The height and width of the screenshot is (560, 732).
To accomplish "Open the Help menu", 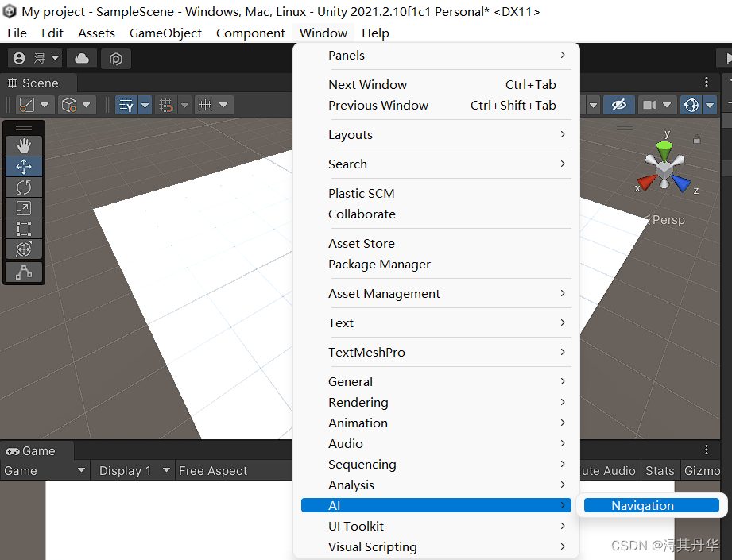I will 375,33.
